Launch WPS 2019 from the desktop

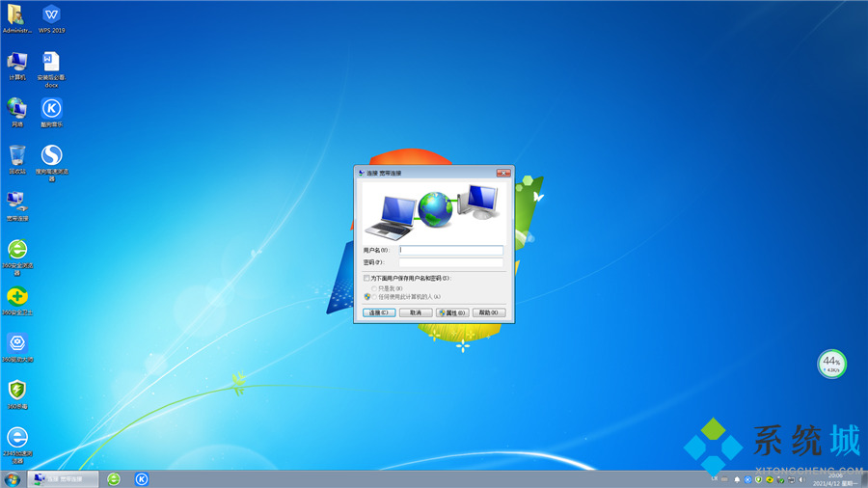(x=51, y=19)
